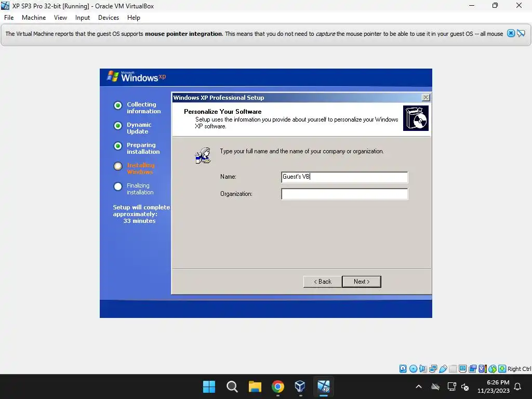Click the audio status icon

[x=423, y=369]
